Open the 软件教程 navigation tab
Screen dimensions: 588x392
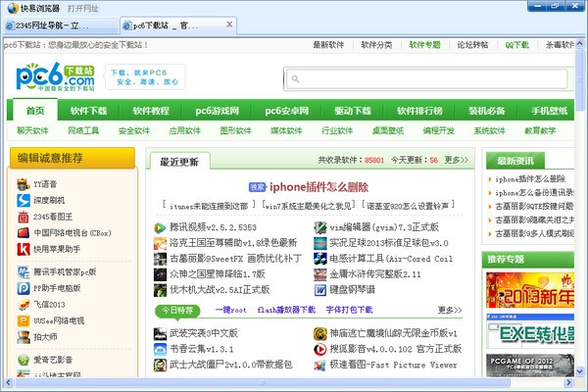click(x=151, y=111)
